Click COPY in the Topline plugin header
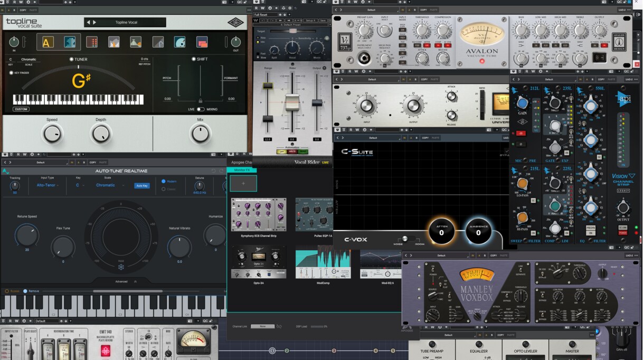Viewport: 644px width, 360px height. pos(23,10)
